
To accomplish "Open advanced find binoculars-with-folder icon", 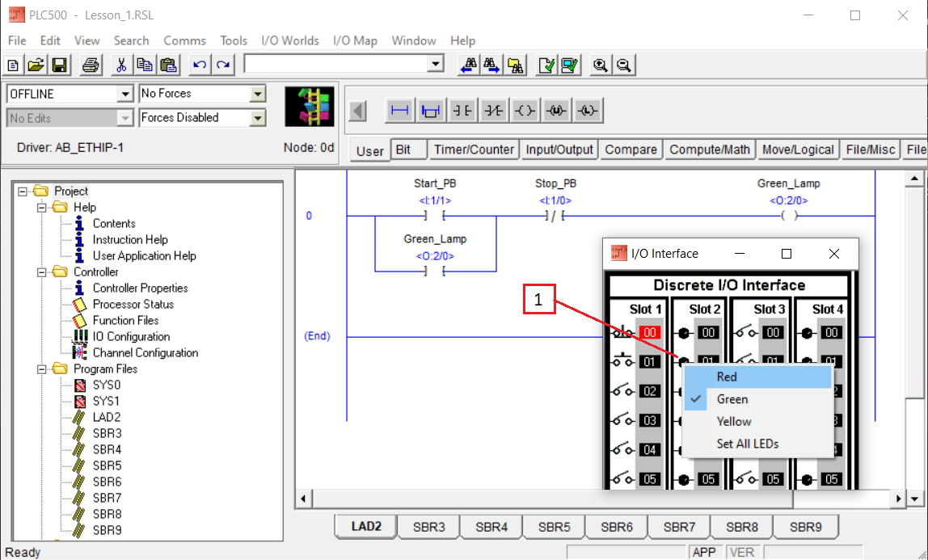I will tap(516, 65).
